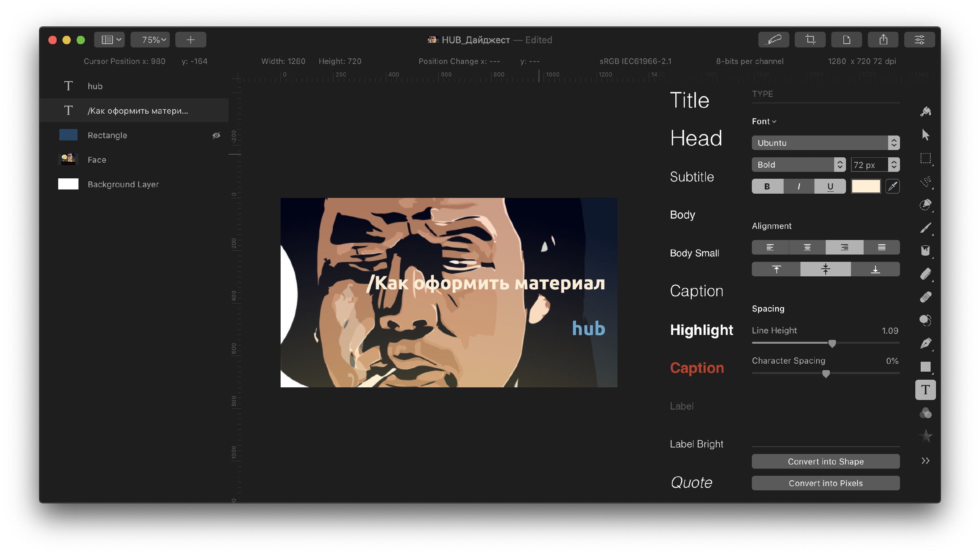Select the Type tool
The image size is (980, 555).
pos(925,390)
